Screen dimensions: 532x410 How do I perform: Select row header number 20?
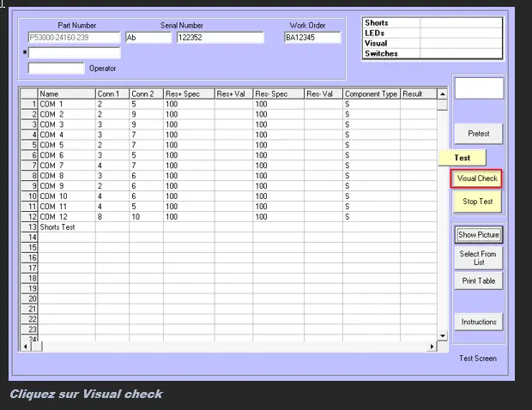point(29,298)
